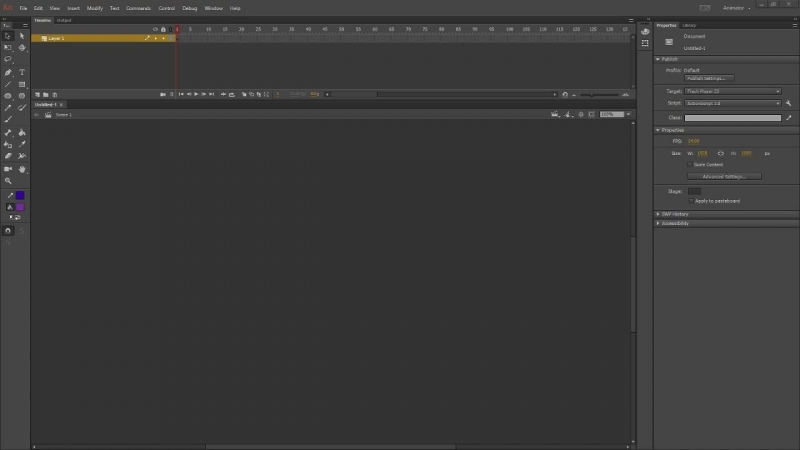Click the FPS value 24.00
Screen dimensions: 800x450
tap(693, 141)
